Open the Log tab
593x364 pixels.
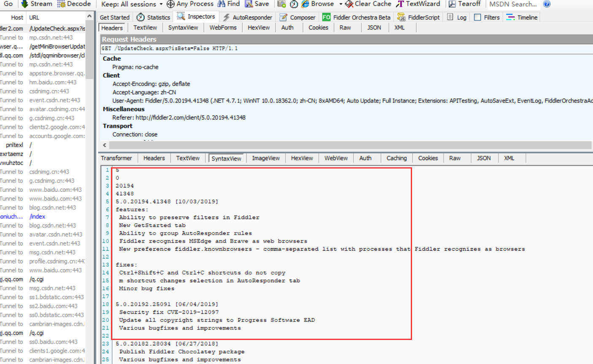(457, 17)
